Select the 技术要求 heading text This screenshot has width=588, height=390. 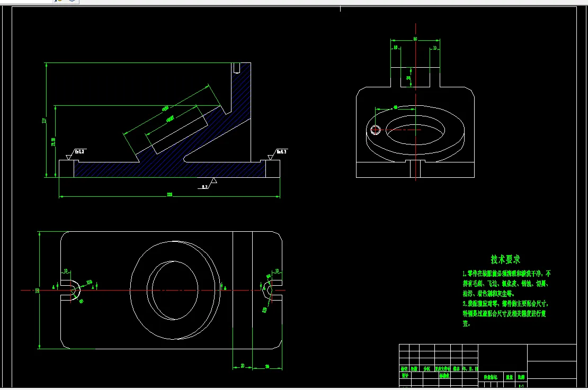505,259
